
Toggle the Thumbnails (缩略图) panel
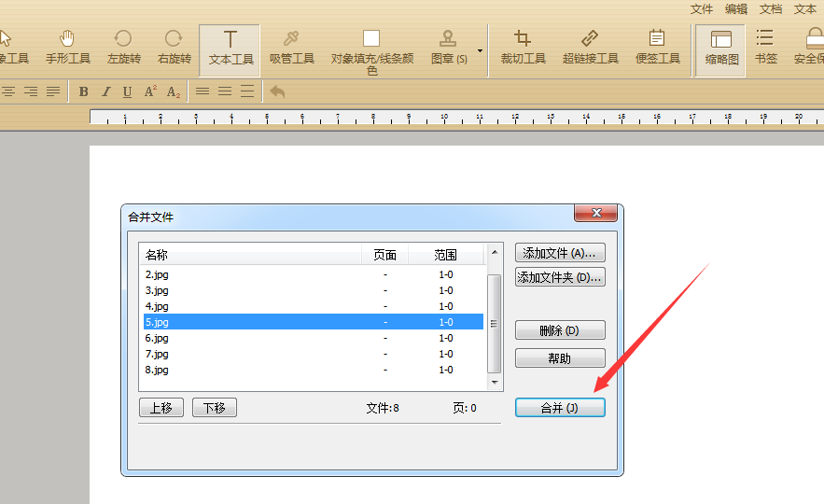tap(720, 47)
